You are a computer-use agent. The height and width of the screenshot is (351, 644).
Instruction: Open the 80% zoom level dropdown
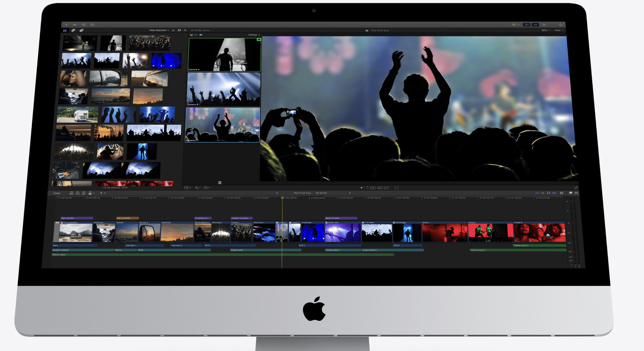click(x=545, y=30)
